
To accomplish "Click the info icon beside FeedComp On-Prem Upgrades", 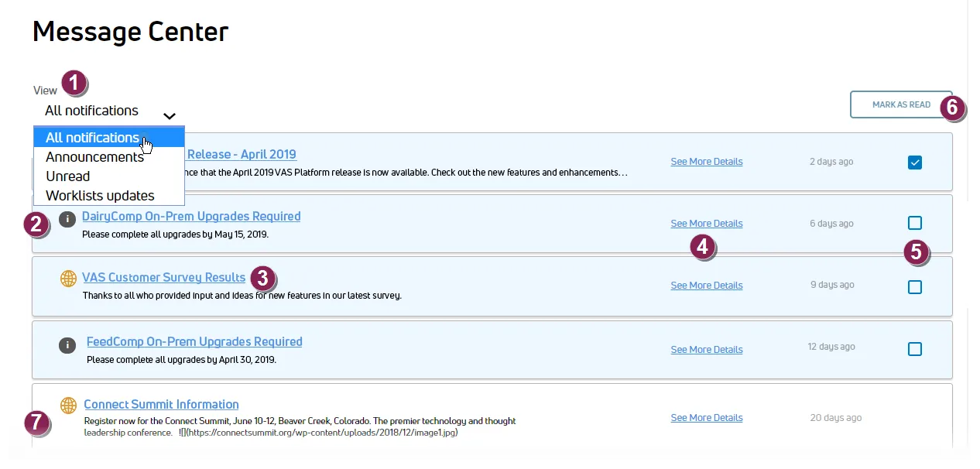I will 67,344.
